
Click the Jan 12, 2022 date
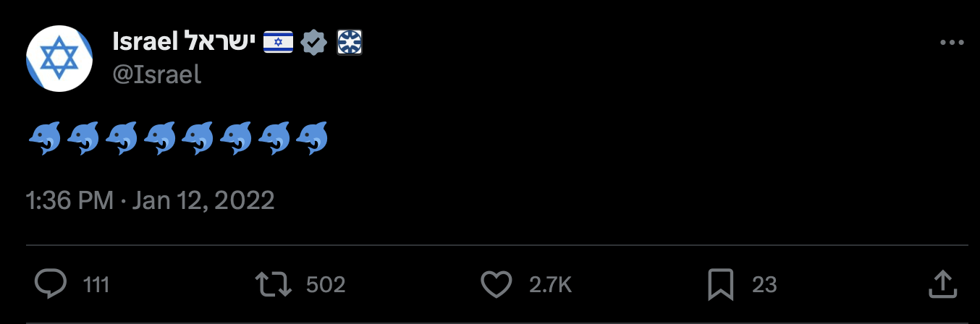pyautogui.click(x=203, y=200)
